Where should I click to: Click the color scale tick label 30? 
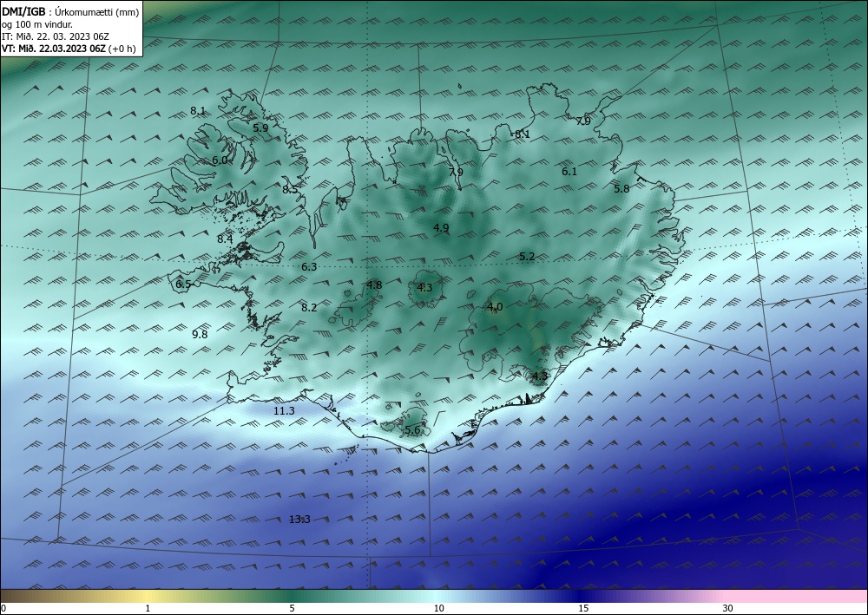(728, 609)
